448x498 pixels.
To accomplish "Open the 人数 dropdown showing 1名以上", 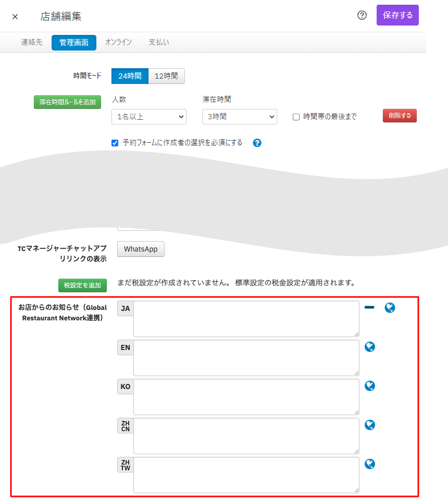I will (149, 117).
